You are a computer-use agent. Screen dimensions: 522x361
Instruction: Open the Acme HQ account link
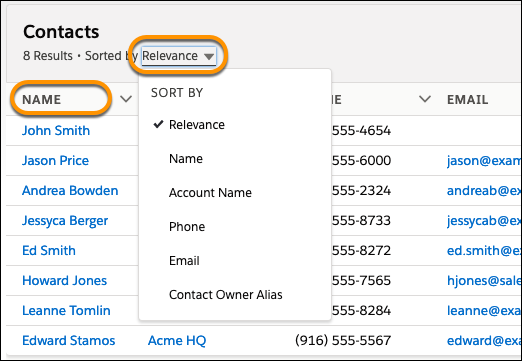coord(177,340)
